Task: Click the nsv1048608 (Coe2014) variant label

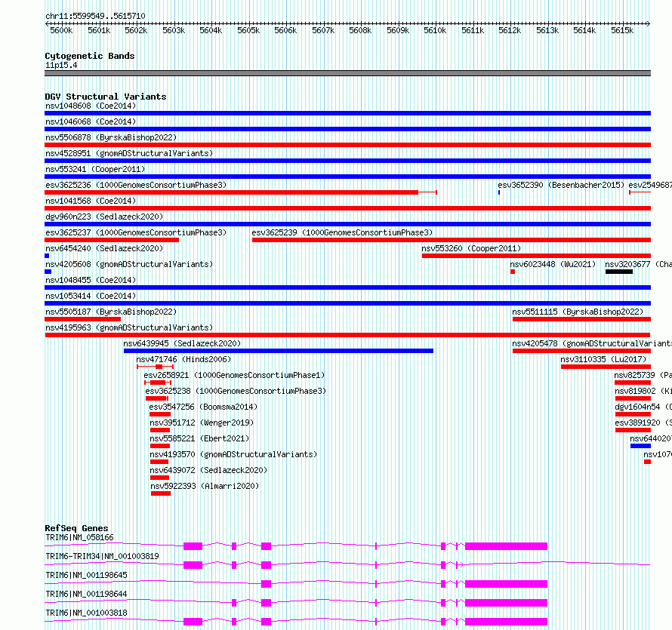Action: point(91,106)
